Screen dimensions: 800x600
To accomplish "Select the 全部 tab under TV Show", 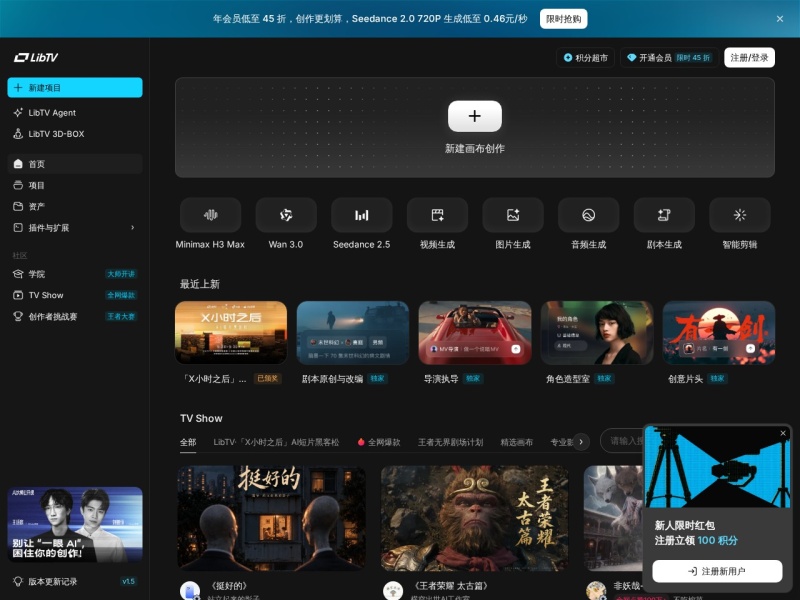I will point(188,442).
